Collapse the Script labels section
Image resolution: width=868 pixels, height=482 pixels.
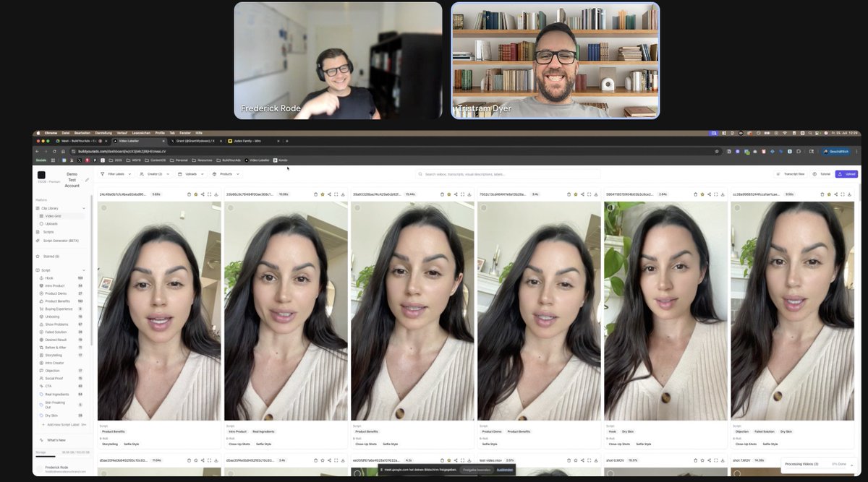pos(84,270)
